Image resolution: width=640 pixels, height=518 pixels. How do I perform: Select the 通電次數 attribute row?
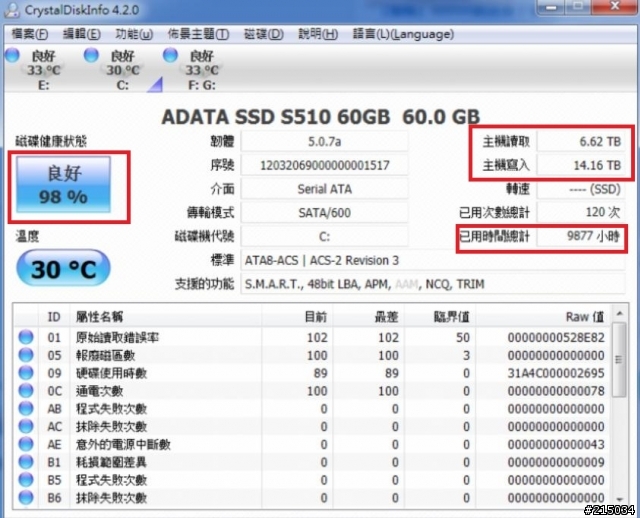click(x=312, y=391)
